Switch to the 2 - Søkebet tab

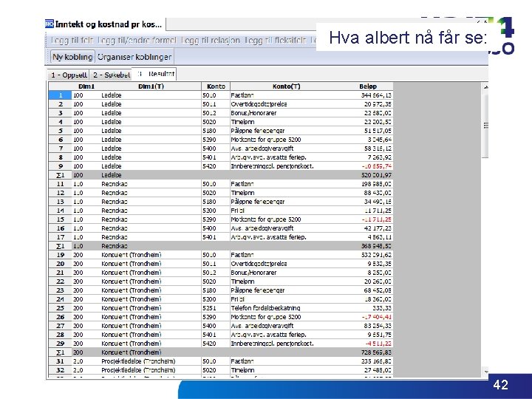point(112,75)
